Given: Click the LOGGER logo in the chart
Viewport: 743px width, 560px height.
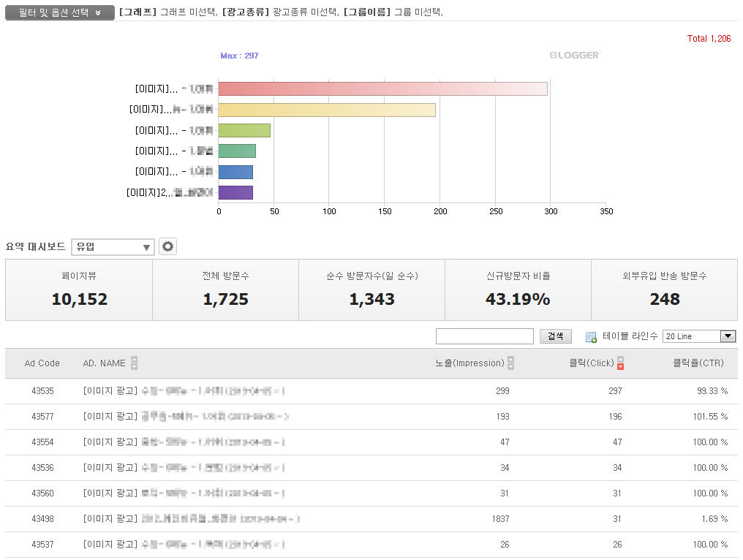Looking at the screenshot, I should [574, 56].
